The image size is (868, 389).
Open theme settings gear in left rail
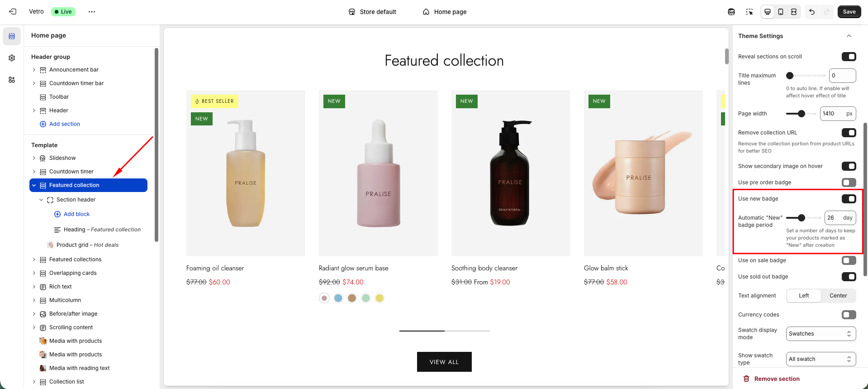click(x=12, y=58)
